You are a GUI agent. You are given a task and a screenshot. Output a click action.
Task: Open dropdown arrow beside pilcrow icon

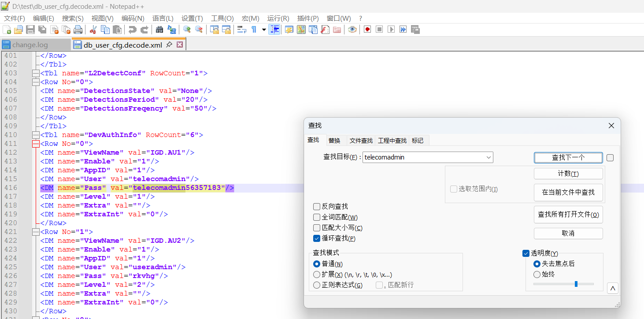point(264,30)
